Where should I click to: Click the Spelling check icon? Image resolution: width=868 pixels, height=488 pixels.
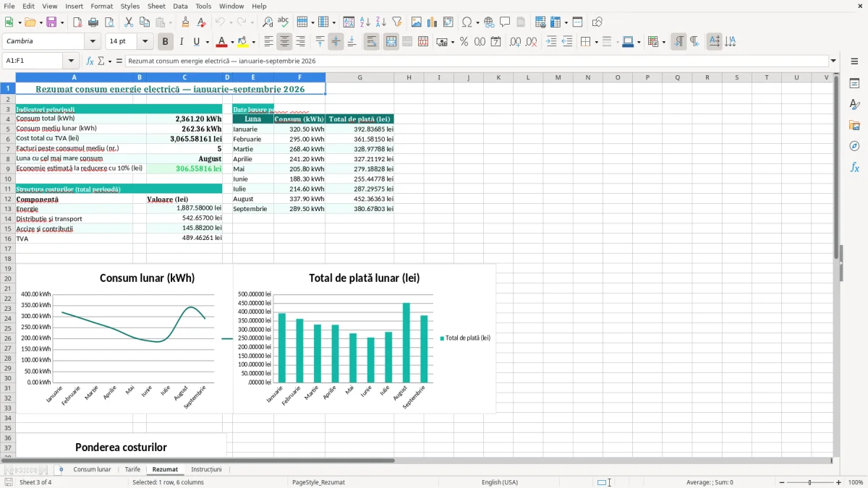(284, 22)
